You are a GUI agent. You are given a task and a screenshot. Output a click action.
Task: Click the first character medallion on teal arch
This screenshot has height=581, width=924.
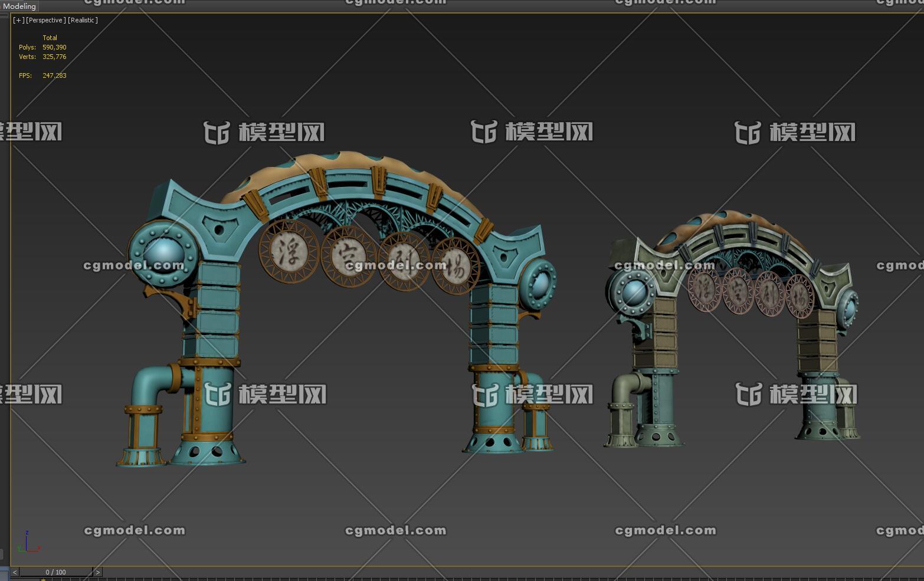pos(289,250)
